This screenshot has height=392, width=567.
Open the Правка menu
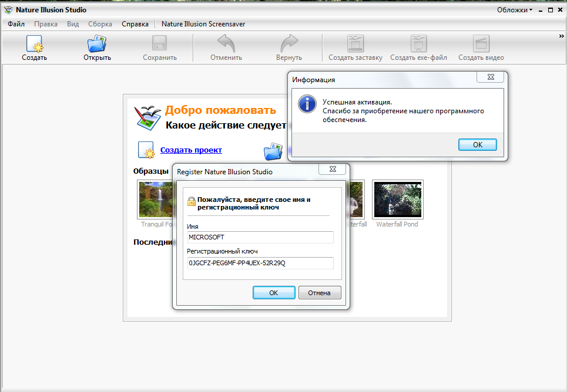[46, 24]
